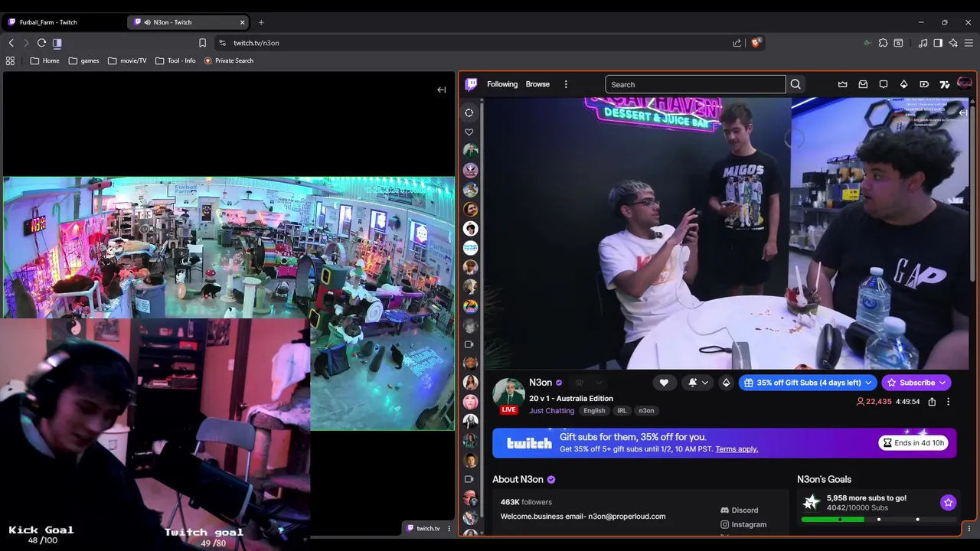Image resolution: width=980 pixels, height=551 pixels.
Task: Go to the Browse tab
Action: [x=537, y=84]
